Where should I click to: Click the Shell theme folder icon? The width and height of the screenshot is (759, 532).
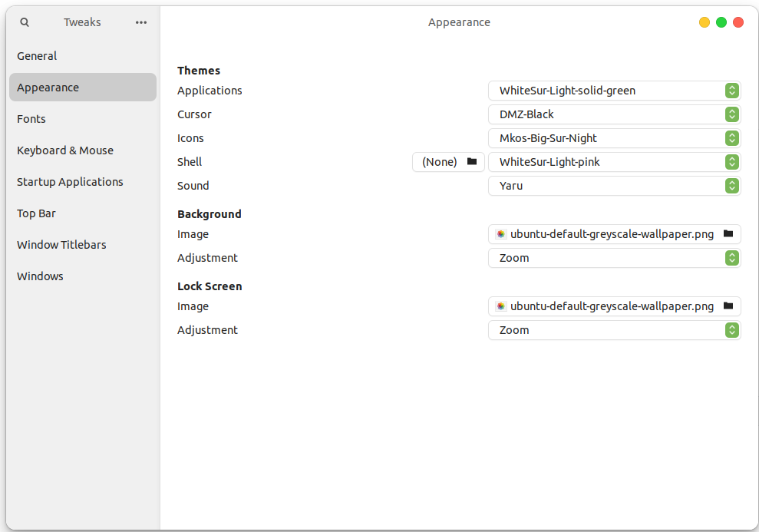[x=472, y=162]
